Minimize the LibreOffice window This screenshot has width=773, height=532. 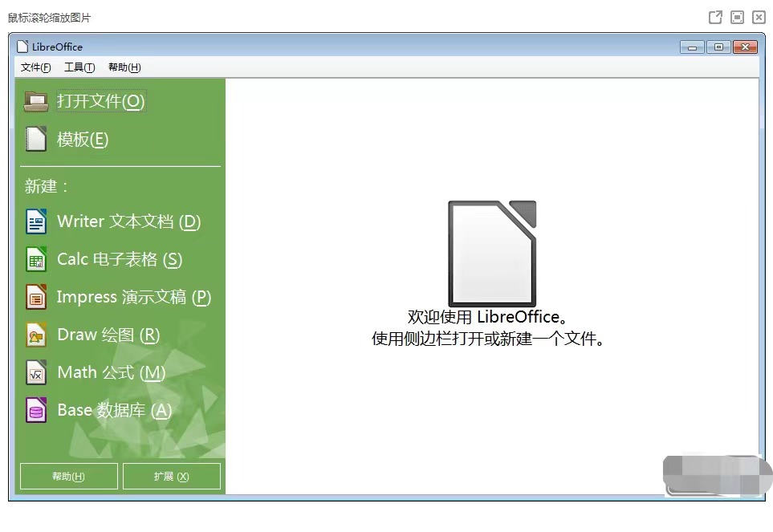pos(692,47)
